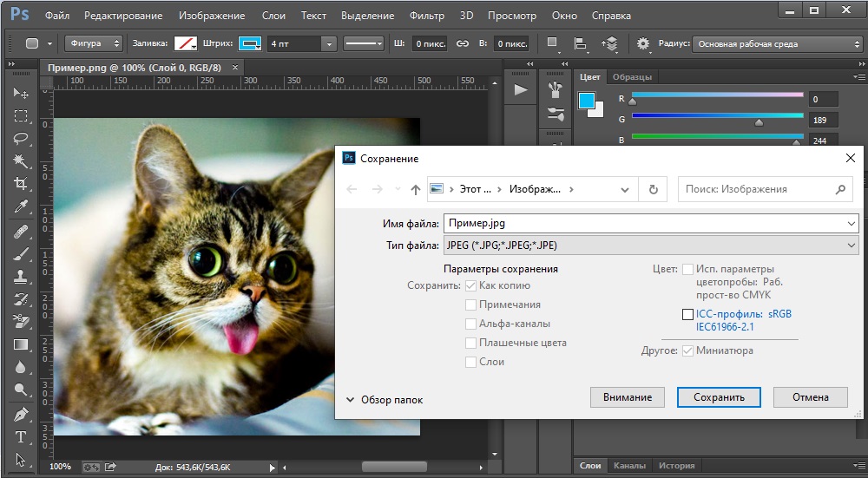Open the gear shape settings icon
Screen dimensions: 868x478
point(643,43)
